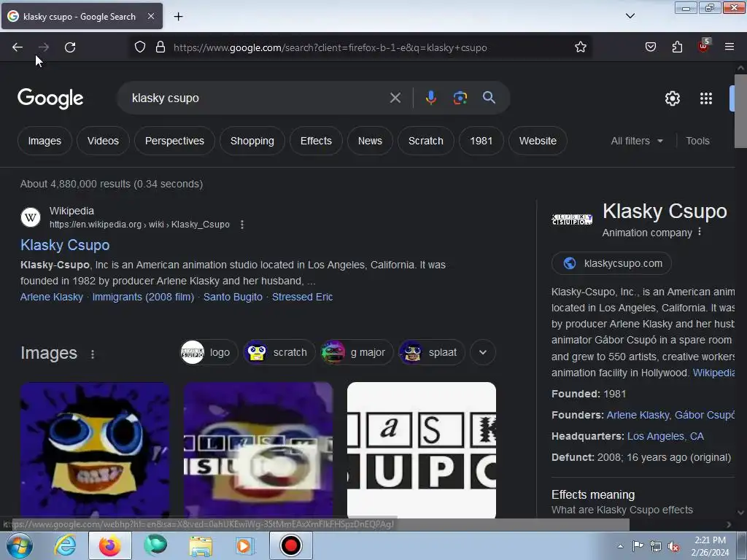The image size is (747, 560).
Task: Open the Windows Media Player taskbar icon
Action: (245, 545)
